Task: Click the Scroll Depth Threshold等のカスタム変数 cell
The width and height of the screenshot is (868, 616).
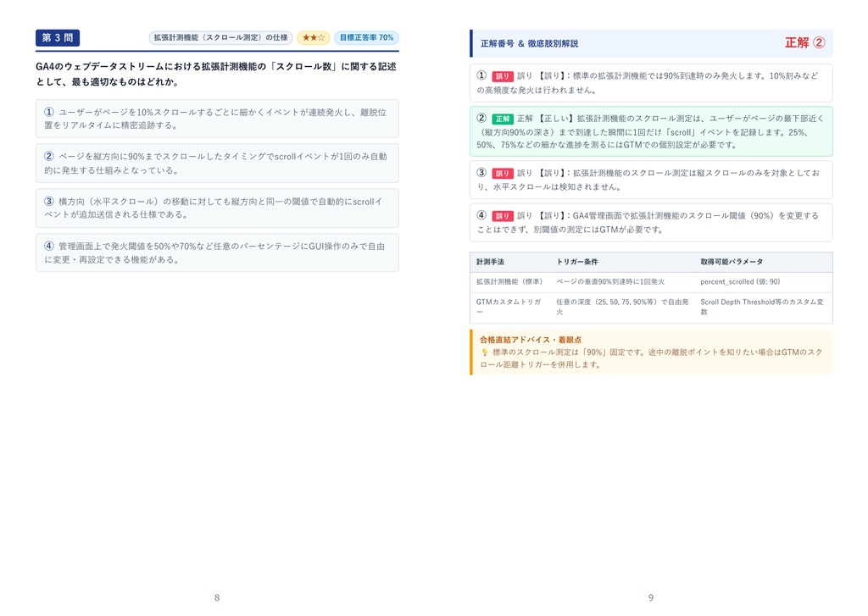Action: coord(762,307)
